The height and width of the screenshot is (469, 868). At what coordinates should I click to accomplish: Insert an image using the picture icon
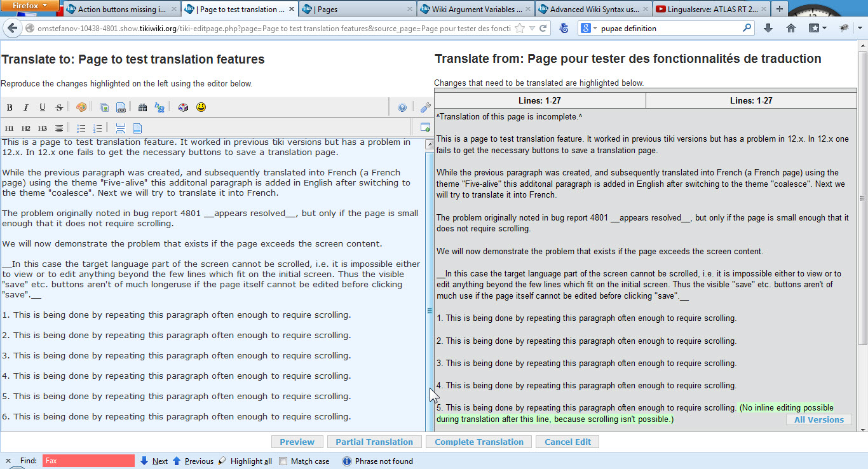click(104, 107)
